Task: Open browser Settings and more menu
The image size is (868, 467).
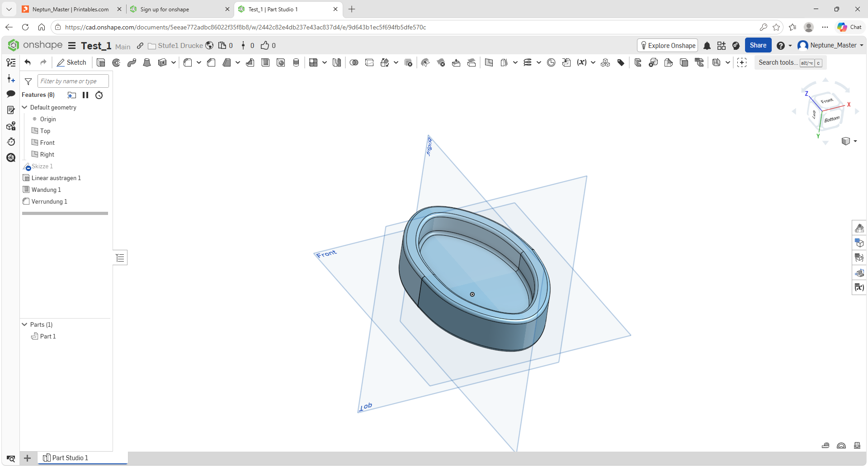Action: click(x=825, y=27)
